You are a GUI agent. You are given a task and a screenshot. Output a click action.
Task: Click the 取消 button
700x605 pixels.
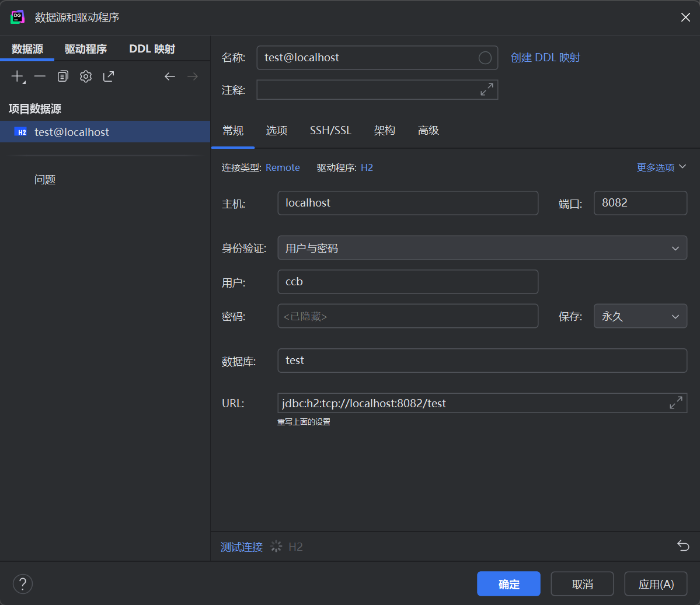[x=582, y=583]
